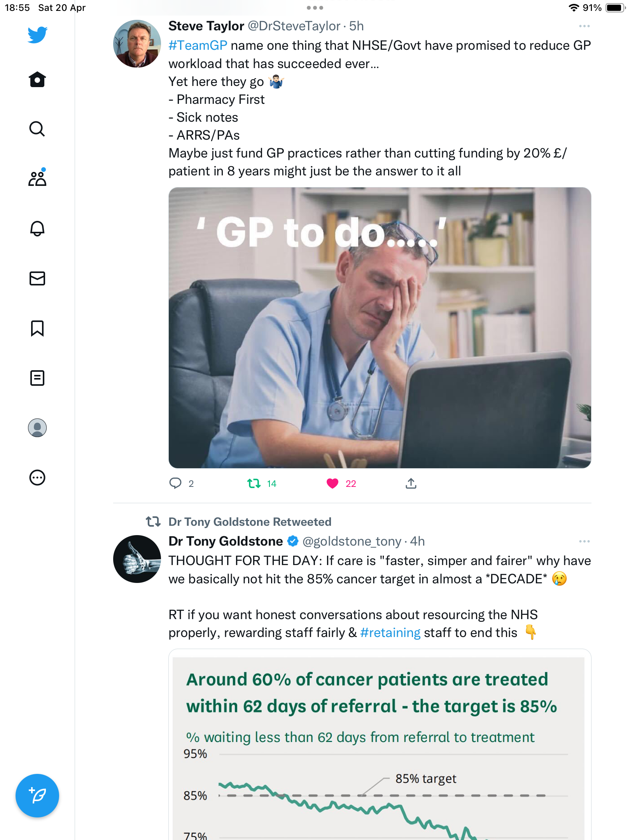Toggle retweet on Steve Taylor's tweet

tap(254, 483)
